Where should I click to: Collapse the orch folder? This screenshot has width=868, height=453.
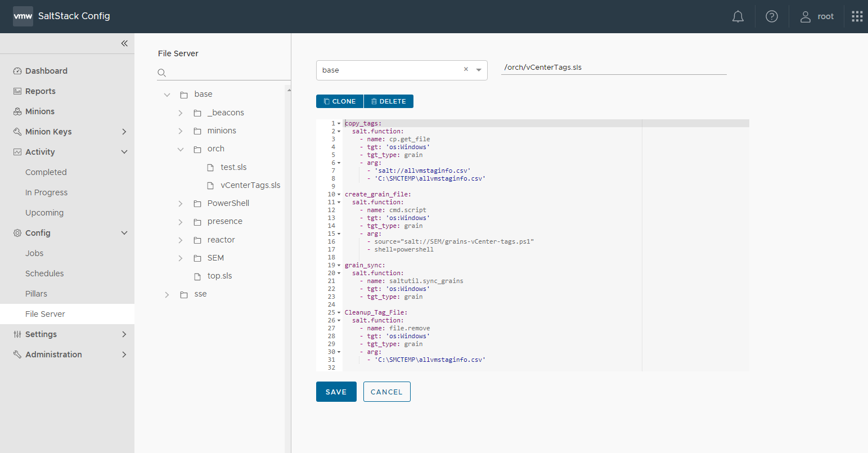181,149
